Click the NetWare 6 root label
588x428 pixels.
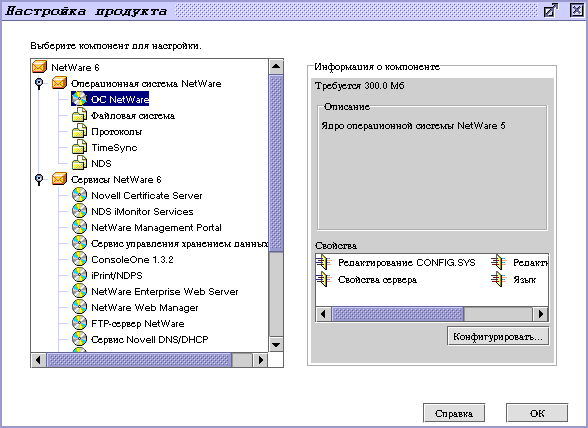pyautogui.click(x=75, y=68)
